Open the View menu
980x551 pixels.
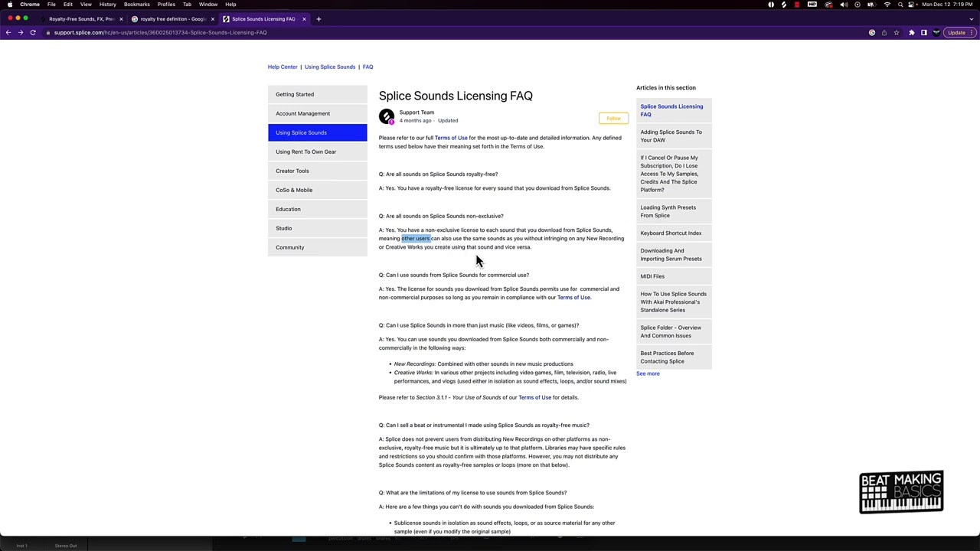[86, 5]
